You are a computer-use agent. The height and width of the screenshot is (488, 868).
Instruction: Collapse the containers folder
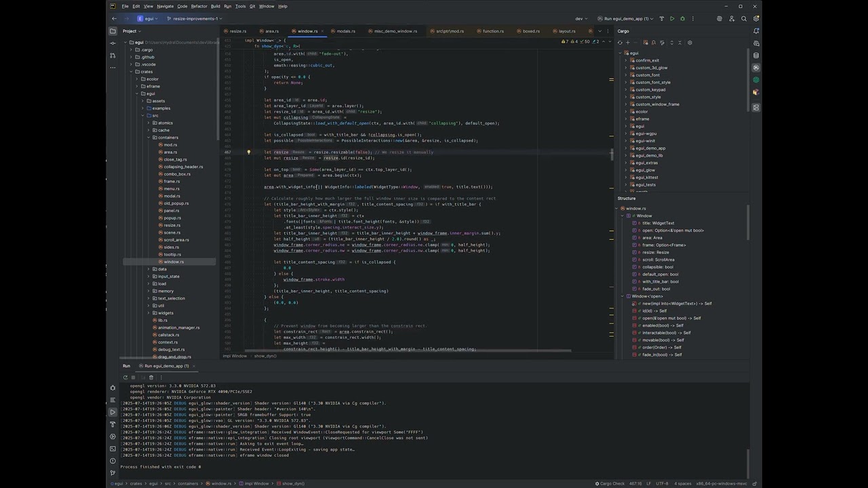coord(149,138)
